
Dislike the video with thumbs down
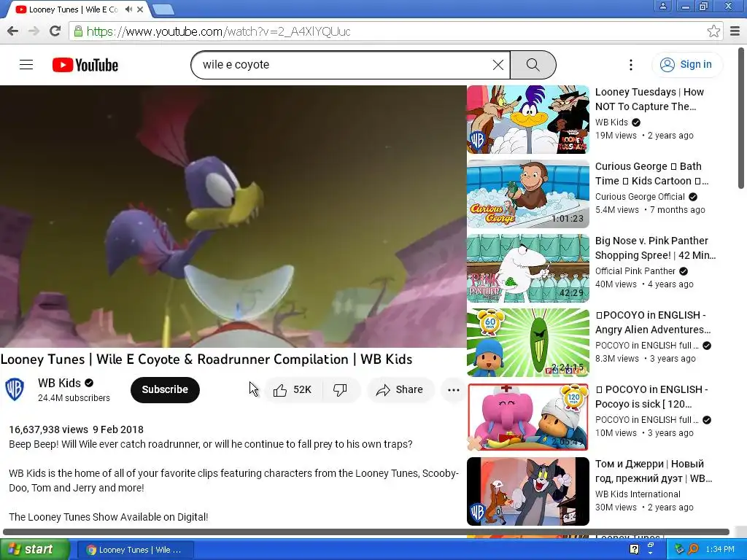pos(340,390)
